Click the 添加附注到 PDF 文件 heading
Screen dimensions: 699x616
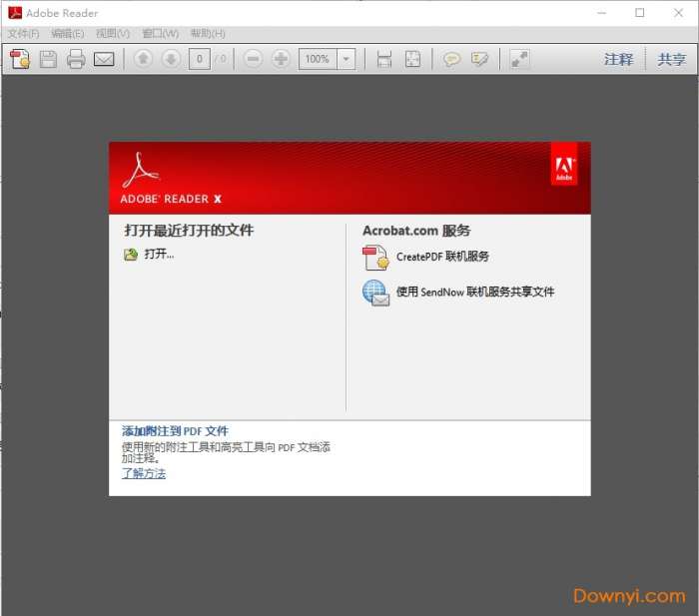click(x=175, y=431)
